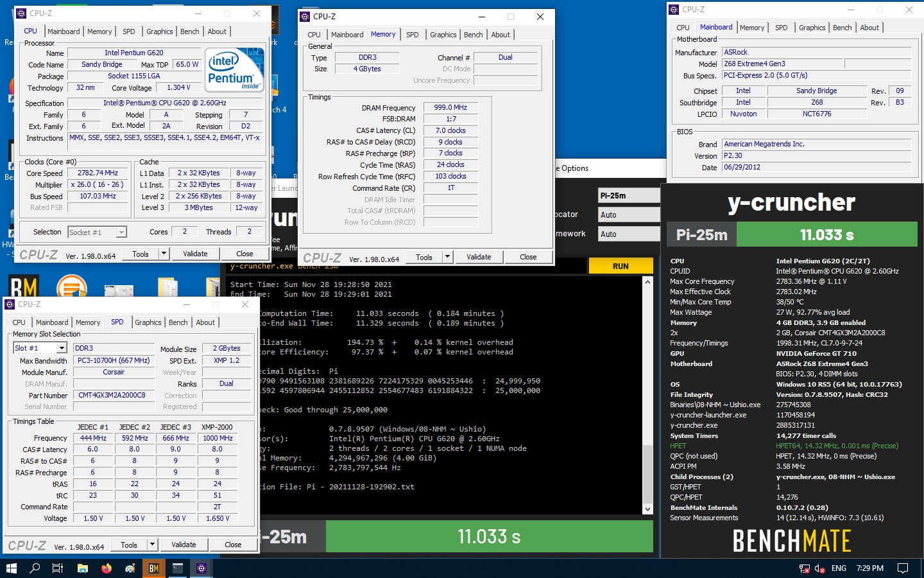Click the Intel Pentium inside logo
This screenshot has width=924, height=578.
234,70
